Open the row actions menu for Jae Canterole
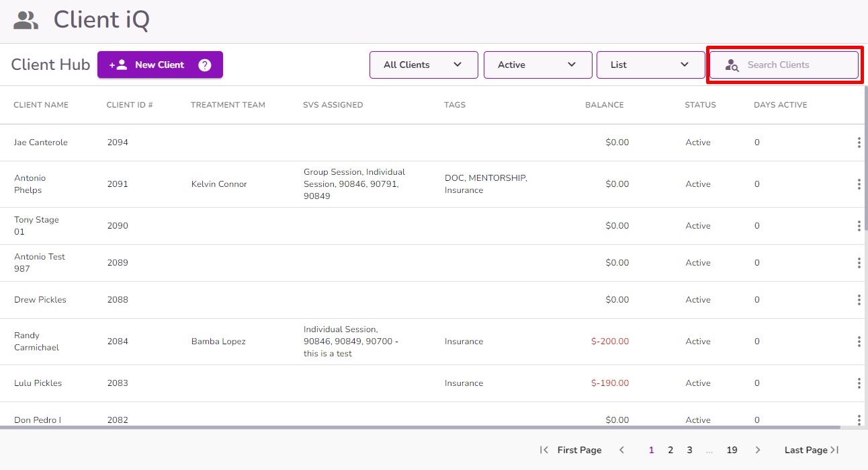This screenshot has width=868, height=470. point(859,142)
